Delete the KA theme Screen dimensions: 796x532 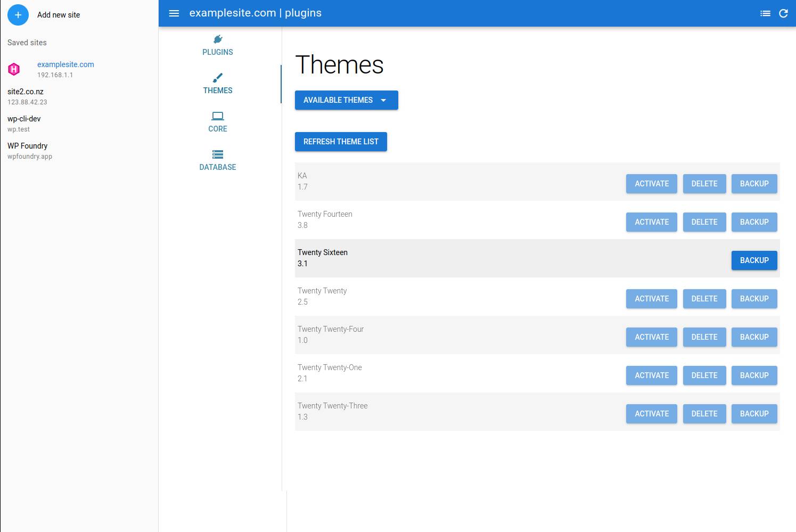pyautogui.click(x=704, y=183)
